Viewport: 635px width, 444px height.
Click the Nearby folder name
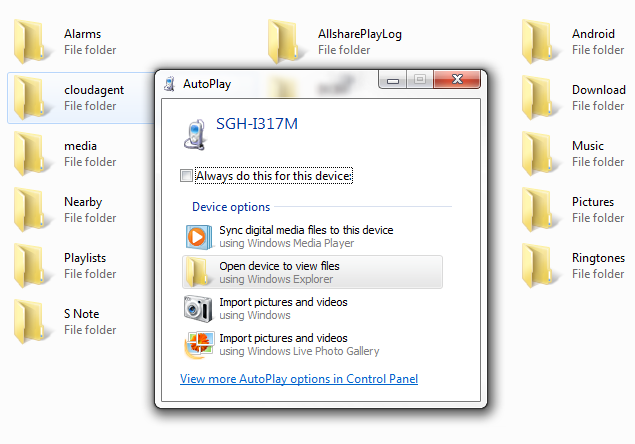point(83,202)
